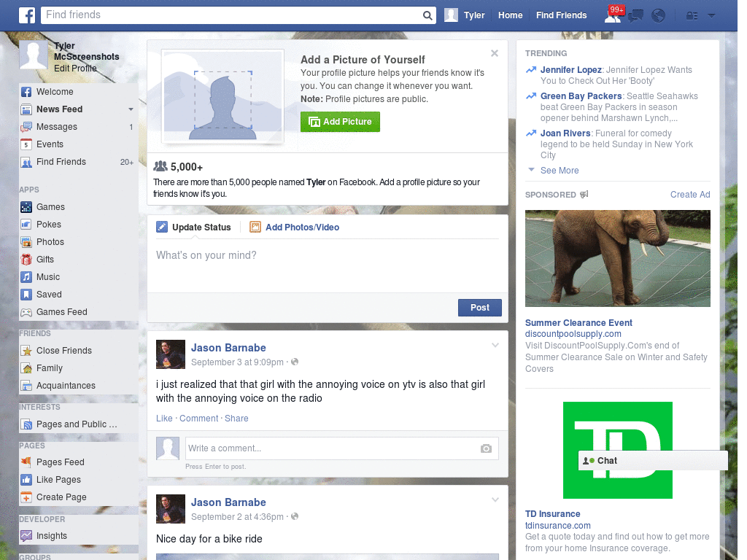This screenshot has width=747, height=560.
Task: Click the Create Ad link
Action: tap(690, 194)
